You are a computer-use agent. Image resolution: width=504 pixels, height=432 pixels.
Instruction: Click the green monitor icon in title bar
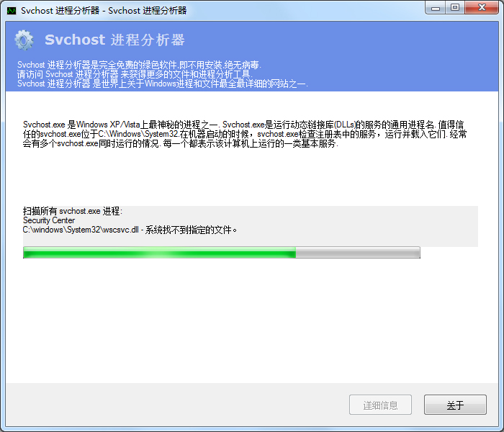(12, 11)
